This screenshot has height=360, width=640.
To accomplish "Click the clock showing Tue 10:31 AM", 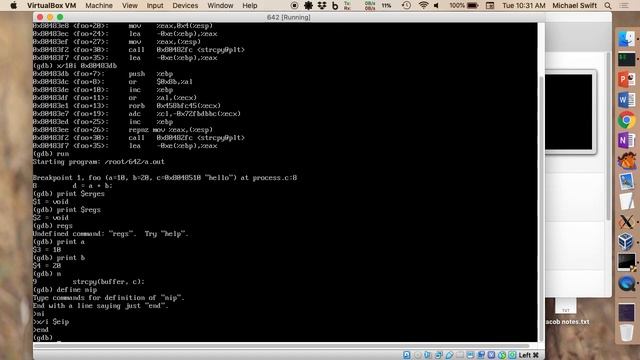I will (x=524, y=6).
